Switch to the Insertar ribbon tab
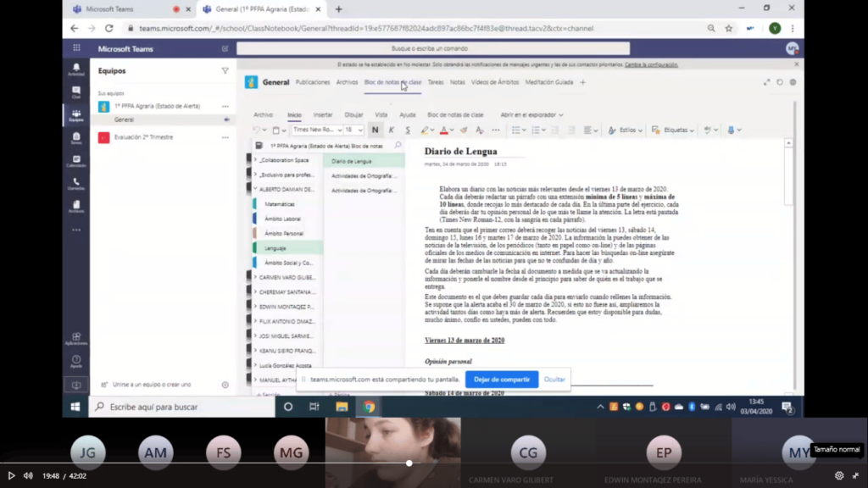This screenshot has width=868, height=488. pos(323,115)
